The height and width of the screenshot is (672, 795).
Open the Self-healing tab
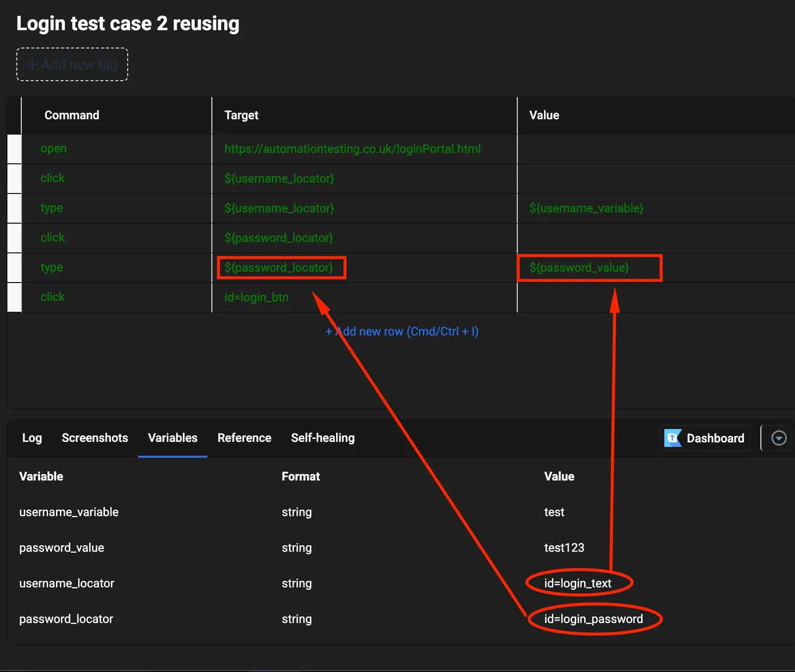click(323, 438)
